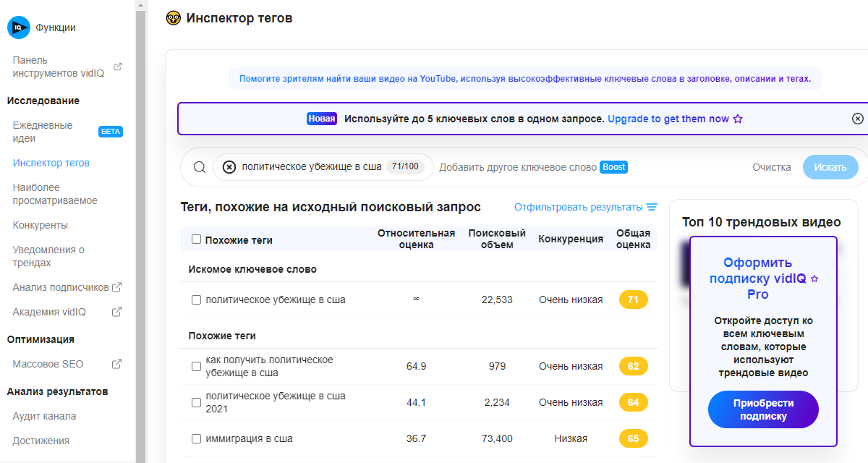Check политическое убежище в сша 2021 checkbox
Viewport: 868px width, 463px height.
pos(196,402)
